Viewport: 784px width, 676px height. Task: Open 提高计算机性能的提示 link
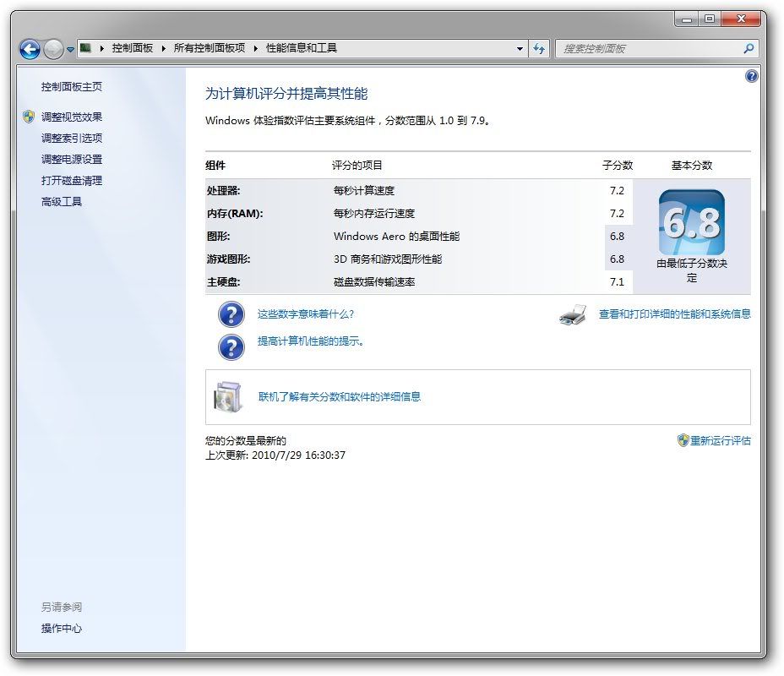point(311,341)
